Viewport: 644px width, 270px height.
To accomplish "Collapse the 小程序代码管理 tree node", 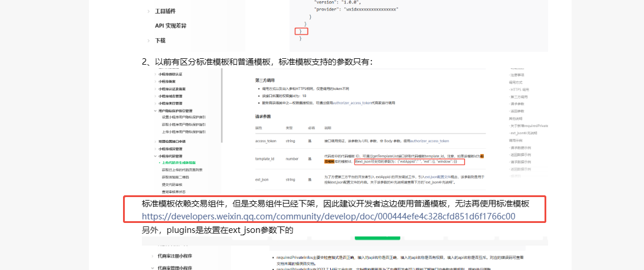I will [155, 156].
